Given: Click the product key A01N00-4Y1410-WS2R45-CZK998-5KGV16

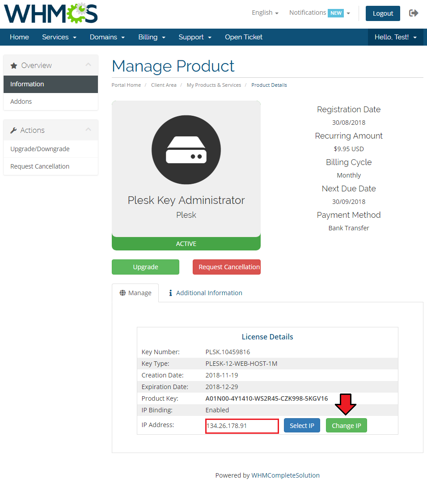Looking at the screenshot, I should 266,398.
